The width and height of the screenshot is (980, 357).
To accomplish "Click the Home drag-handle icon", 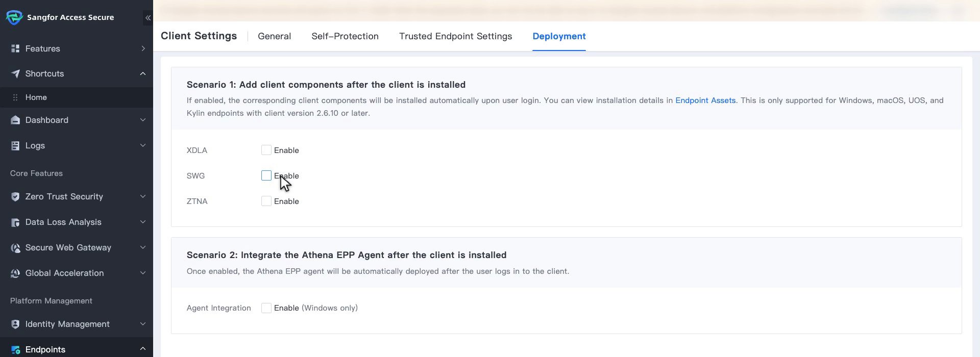I will pos(15,97).
